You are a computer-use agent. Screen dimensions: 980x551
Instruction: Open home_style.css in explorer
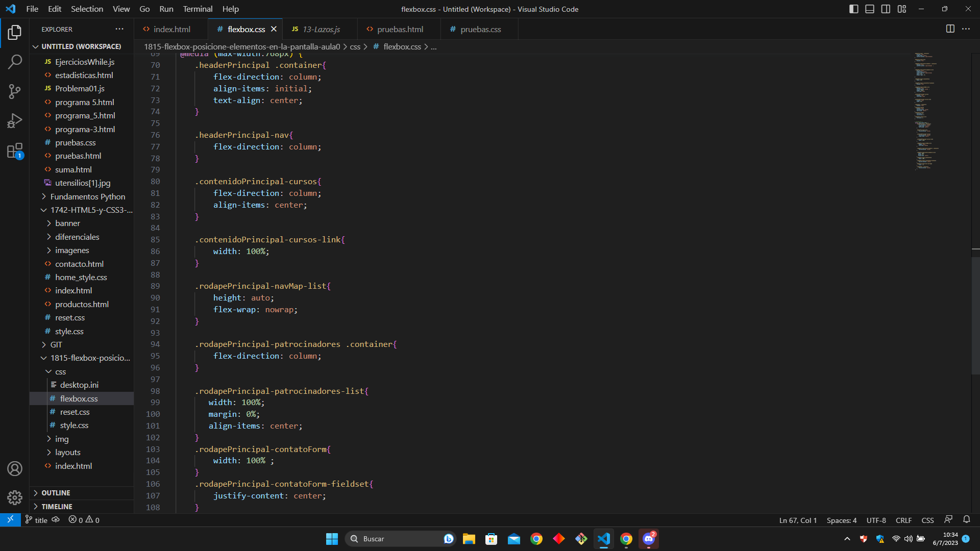(x=82, y=278)
